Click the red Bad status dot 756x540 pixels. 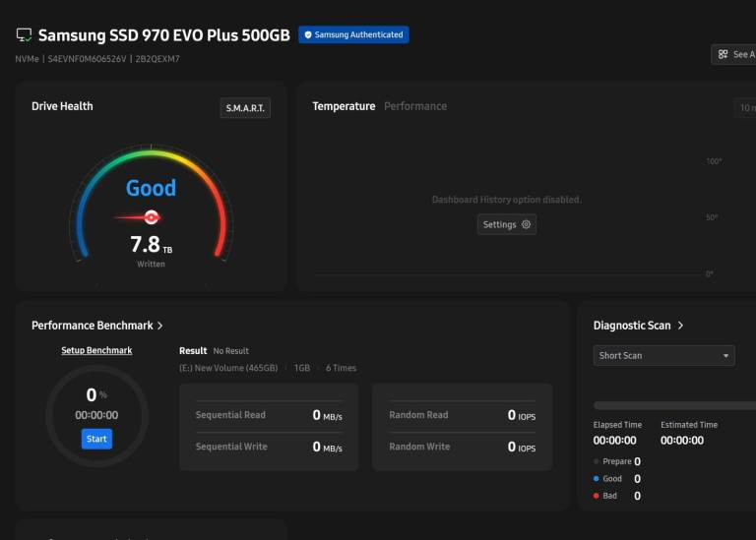[x=597, y=496]
